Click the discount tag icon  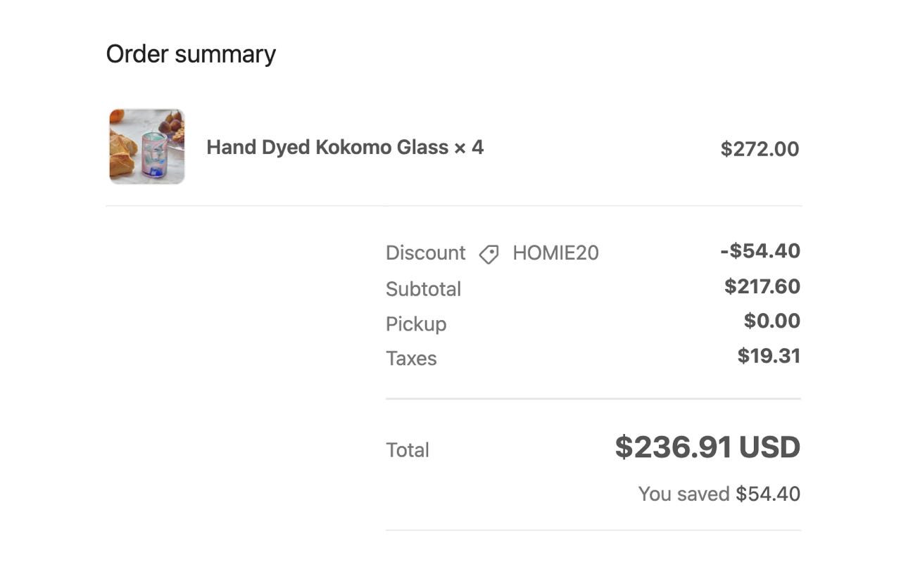pos(489,254)
